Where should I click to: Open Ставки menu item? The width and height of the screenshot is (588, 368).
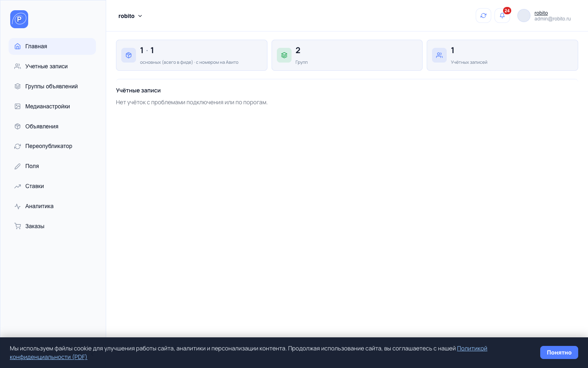pos(52,186)
